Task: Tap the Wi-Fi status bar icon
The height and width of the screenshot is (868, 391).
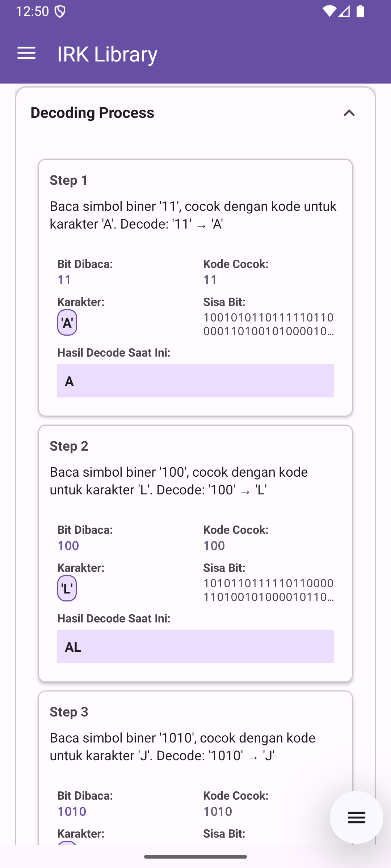Action: (x=329, y=11)
